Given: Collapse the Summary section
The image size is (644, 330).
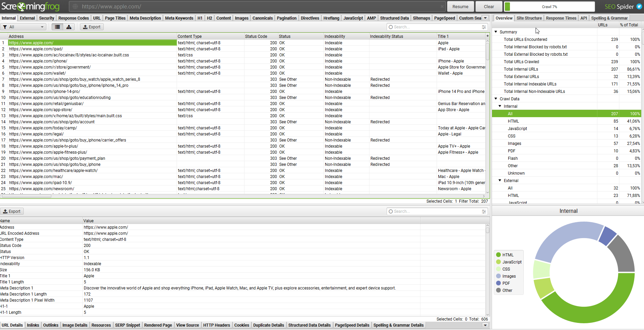Looking at the screenshot, I should click(x=496, y=32).
